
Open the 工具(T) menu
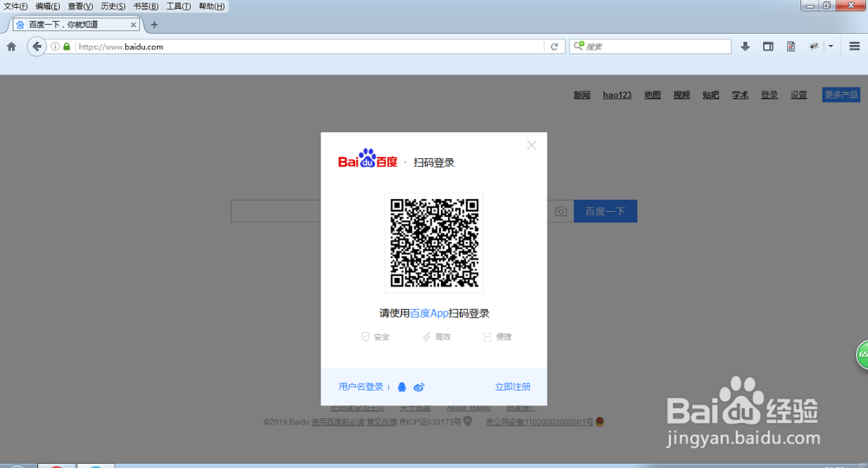click(x=178, y=6)
